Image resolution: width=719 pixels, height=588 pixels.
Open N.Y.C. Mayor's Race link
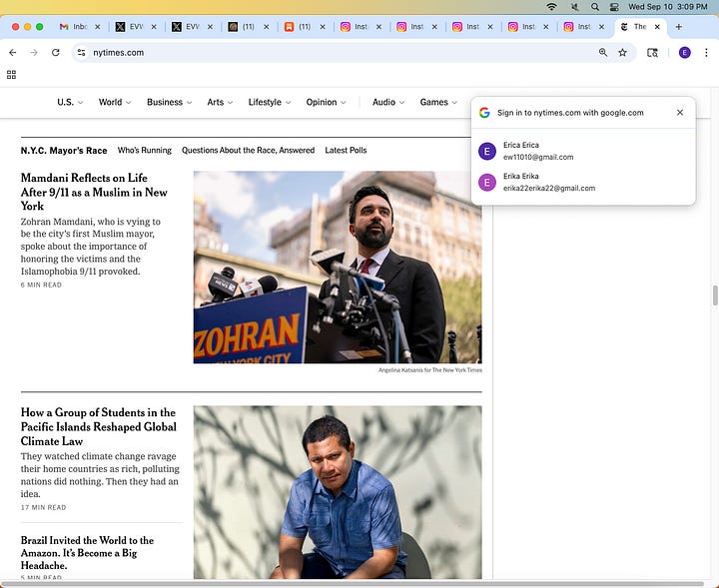(64, 151)
